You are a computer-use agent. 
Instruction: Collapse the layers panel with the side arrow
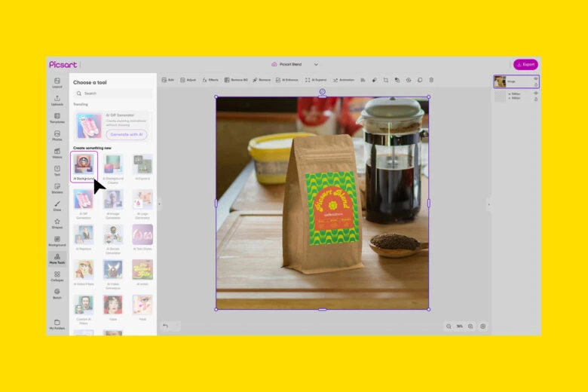click(488, 204)
